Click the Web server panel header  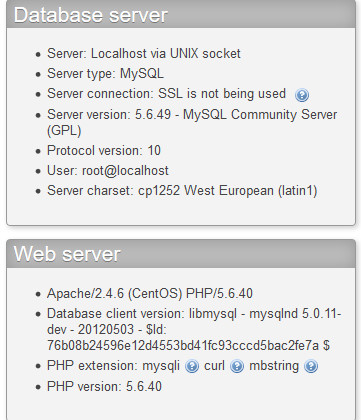(x=181, y=254)
